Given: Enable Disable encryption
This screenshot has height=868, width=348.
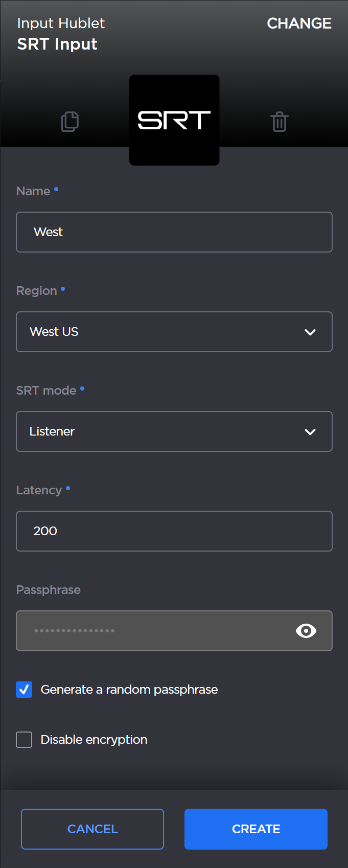Looking at the screenshot, I should [24, 740].
